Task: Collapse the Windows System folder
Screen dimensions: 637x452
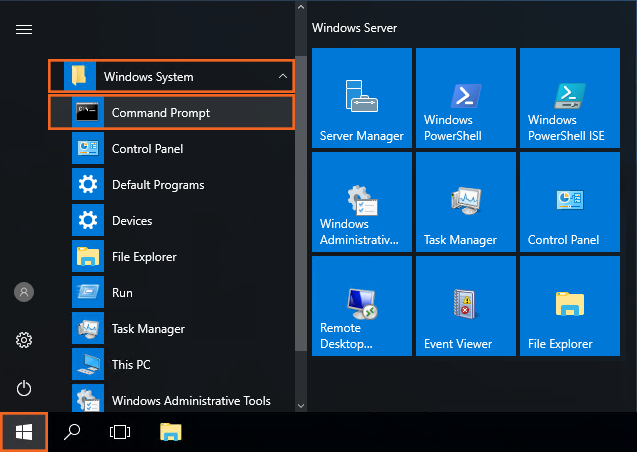Action: tap(150, 77)
